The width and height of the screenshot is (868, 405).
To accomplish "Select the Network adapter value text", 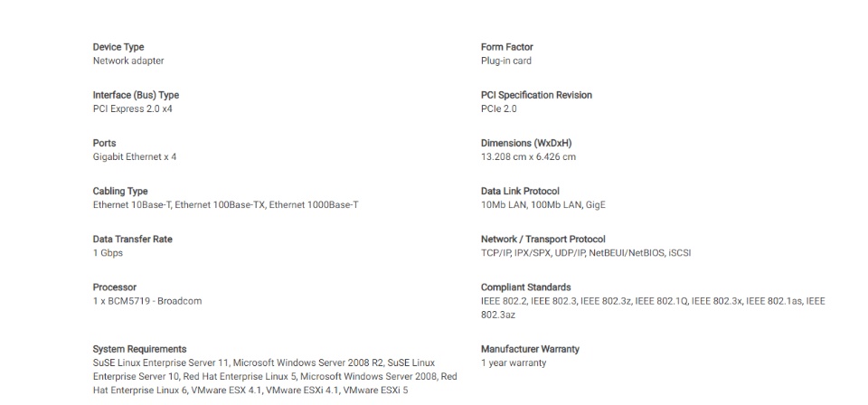I will point(128,61).
